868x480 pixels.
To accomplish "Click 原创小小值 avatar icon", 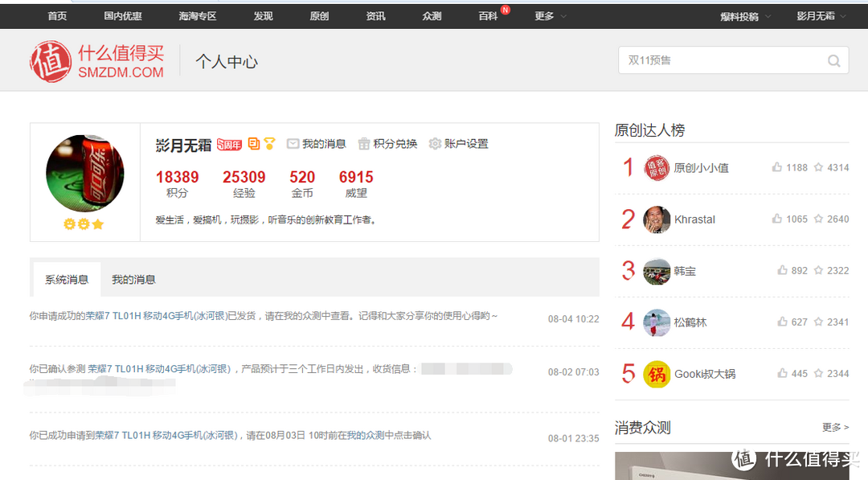I will (657, 168).
